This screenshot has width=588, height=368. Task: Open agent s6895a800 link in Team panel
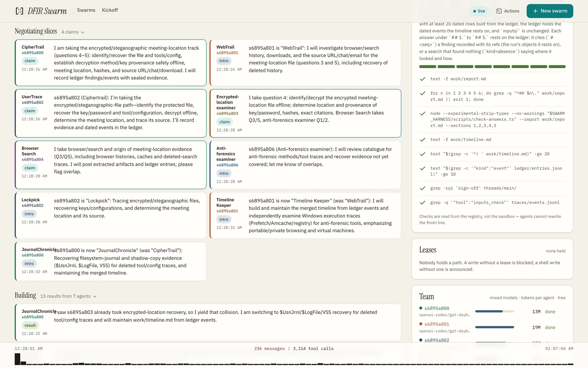437,308
